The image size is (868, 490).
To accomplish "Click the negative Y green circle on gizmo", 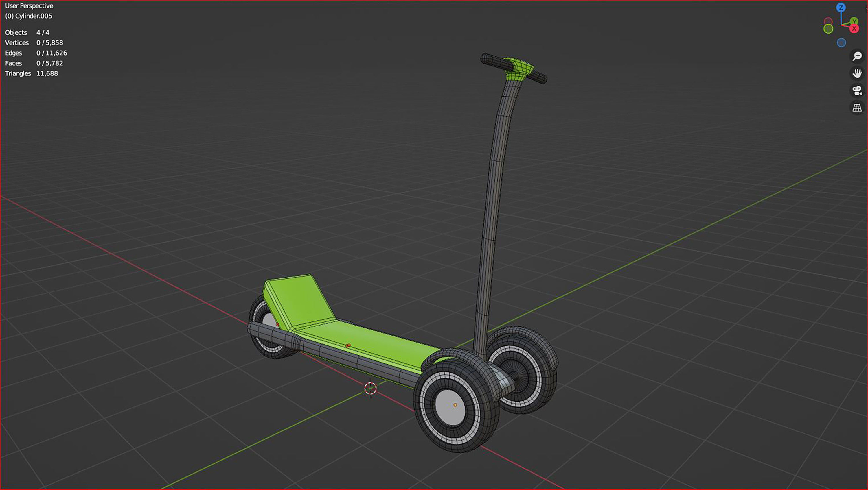I will coord(828,29).
